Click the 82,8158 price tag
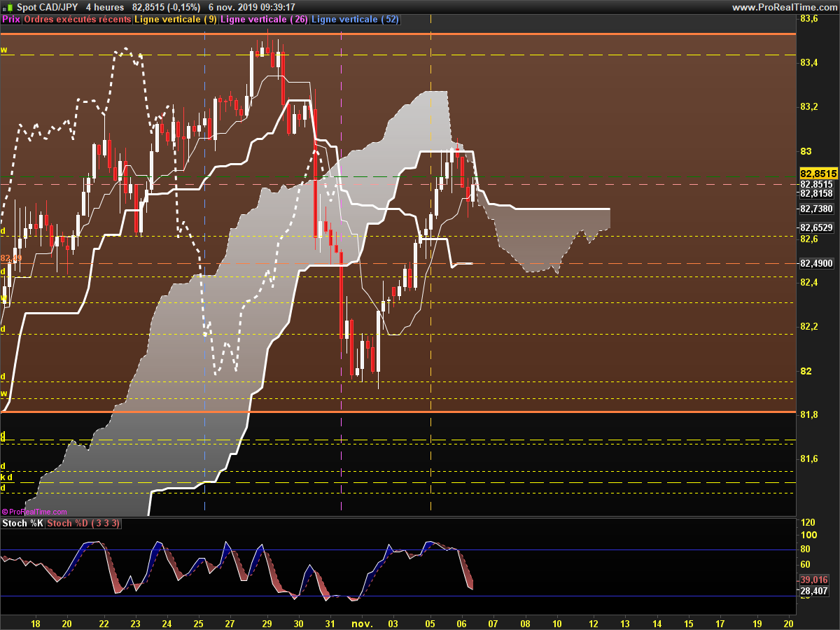The image size is (840, 630). tap(816, 193)
